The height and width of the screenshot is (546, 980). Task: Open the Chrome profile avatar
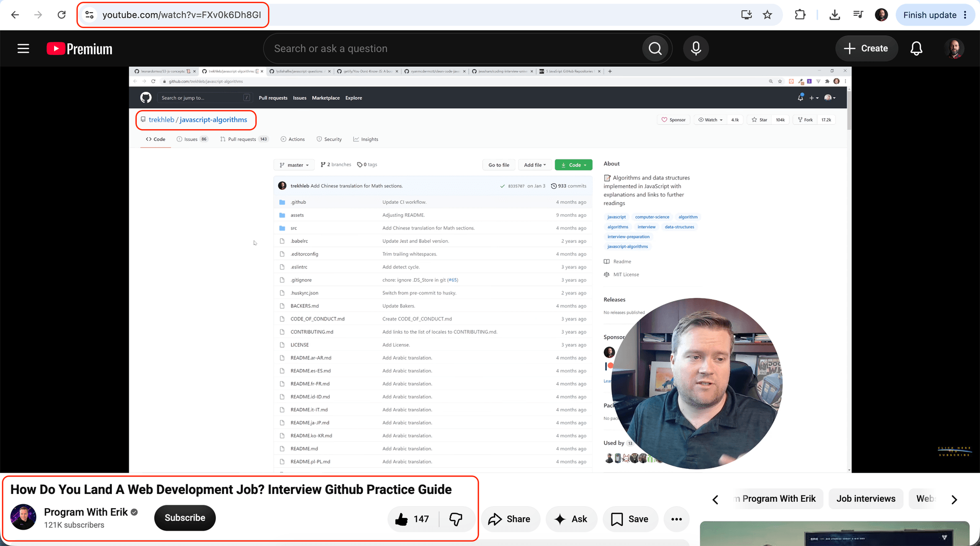tap(881, 15)
